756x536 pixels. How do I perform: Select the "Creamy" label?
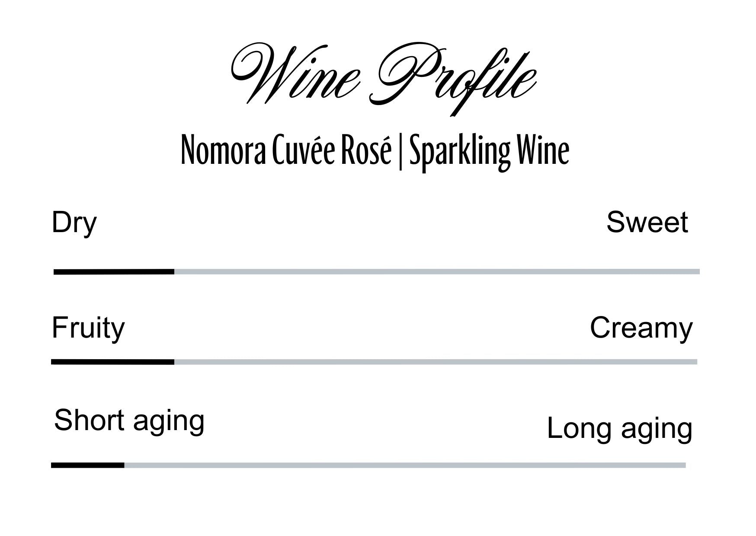tap(641, 329)
